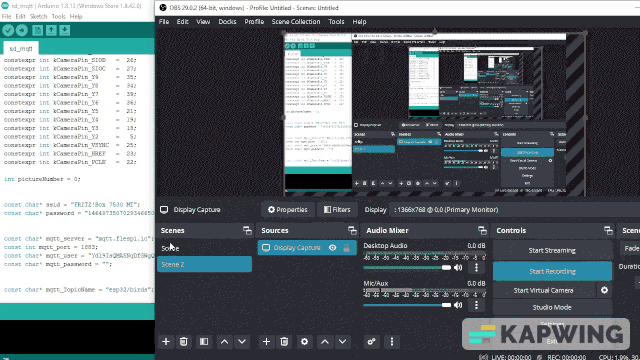Move source up with arrow icon
This screenshot has height=360, width=640.
click(325, 342)
